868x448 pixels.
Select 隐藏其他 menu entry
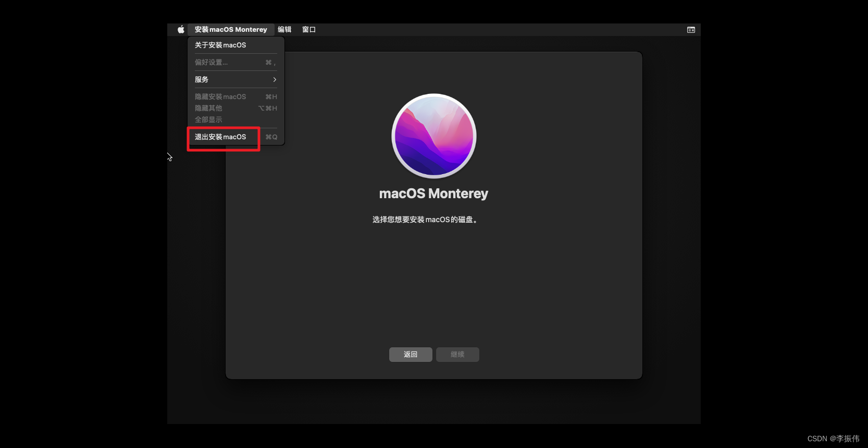point(236,108)
